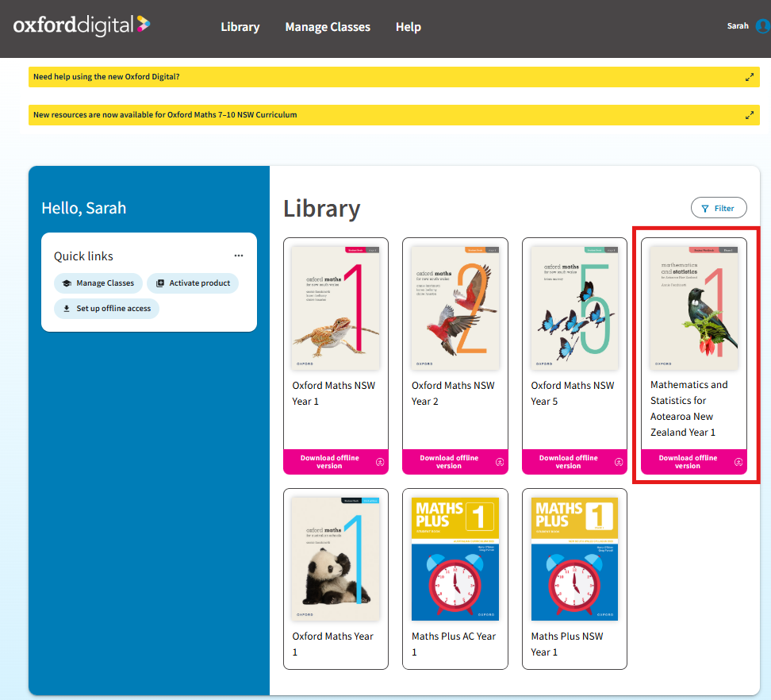Download offline version of Oxford Maths NSW Year 2
The image size is (771, 700).
click(455, 462)
